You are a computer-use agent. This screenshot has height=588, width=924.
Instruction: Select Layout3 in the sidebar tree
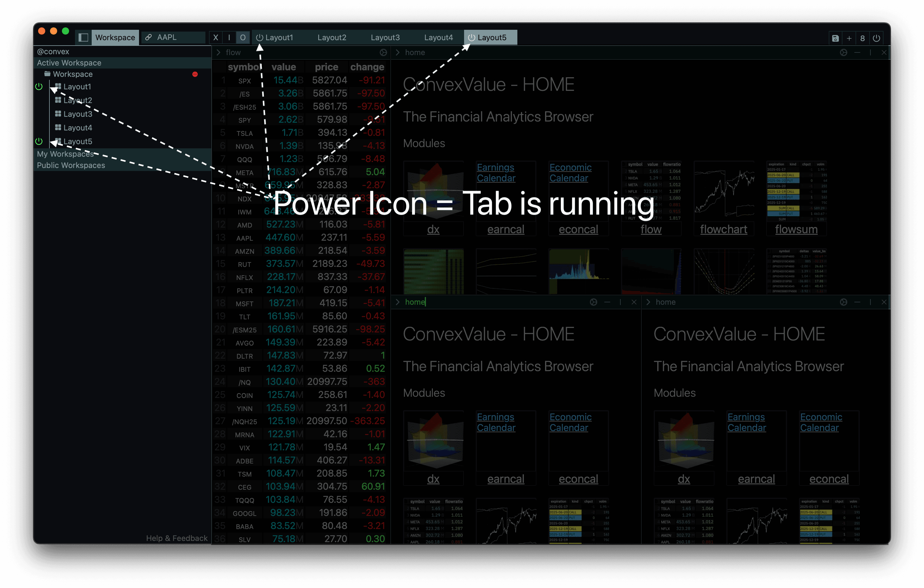pyautogui.click(x=78, y=114)
